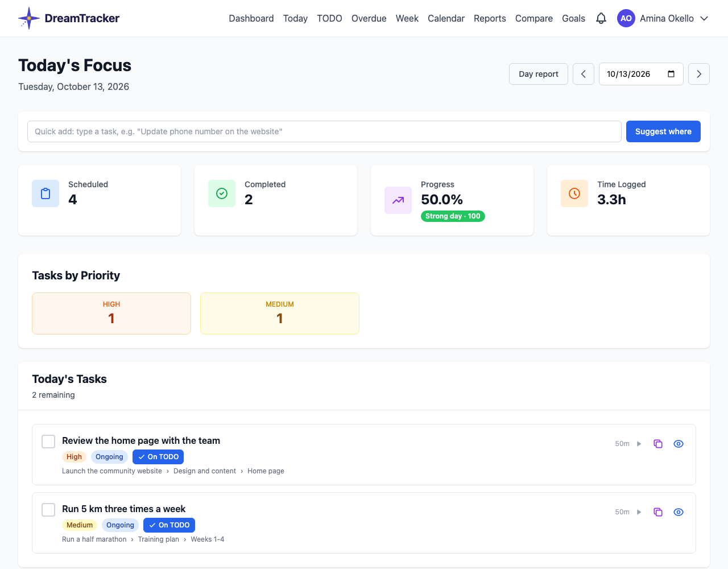Open the Goals page

pyautogui.click(x=573, y=18)
